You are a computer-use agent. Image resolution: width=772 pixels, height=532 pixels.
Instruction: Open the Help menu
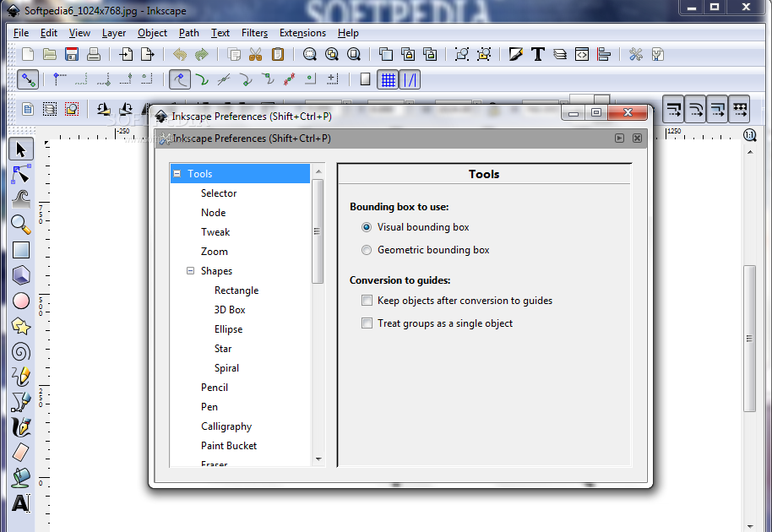[x=348, y=33]
